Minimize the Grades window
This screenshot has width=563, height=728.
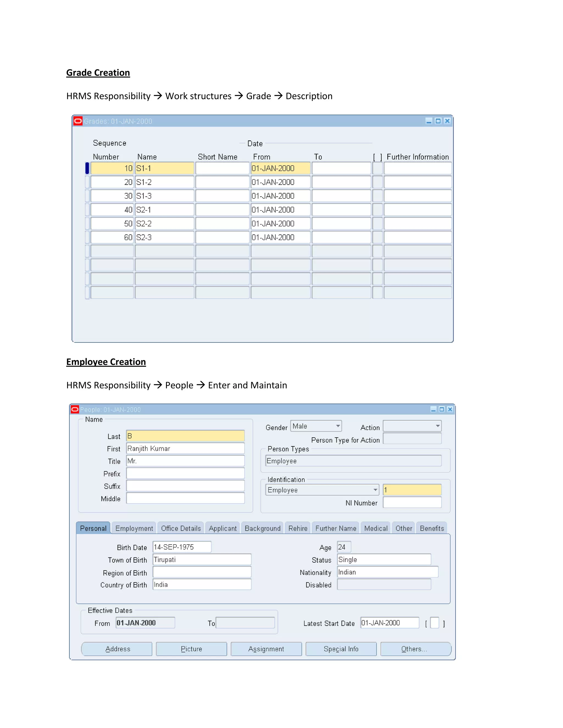pyautogui.click(x=429, y=121)
